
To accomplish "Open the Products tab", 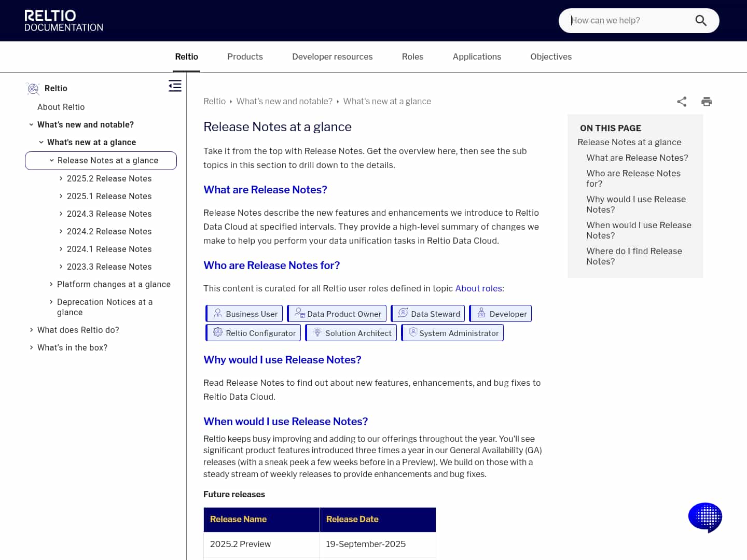I will tap(245, 57).
